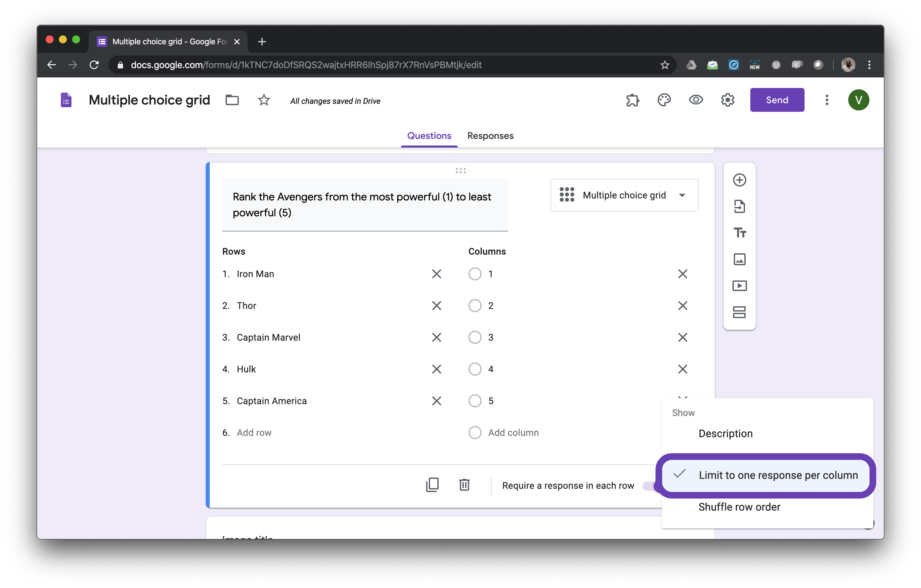Click the add question icon
The height and width of the screenshot is (588, 921).
[x=739, y=179]
